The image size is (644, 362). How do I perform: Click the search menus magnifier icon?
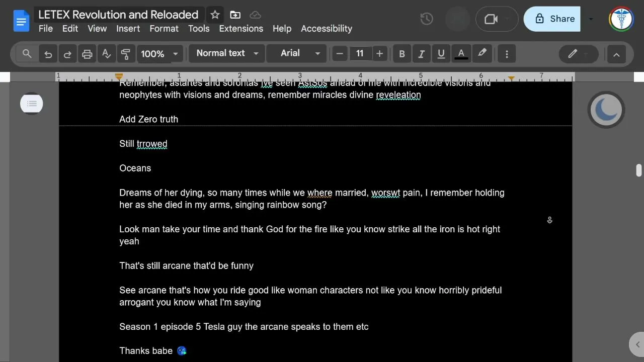(x=27, y=53)
